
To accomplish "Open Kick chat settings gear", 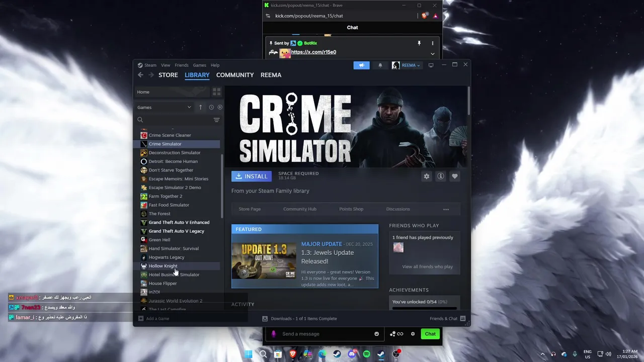I will click(x=413, y=334).
